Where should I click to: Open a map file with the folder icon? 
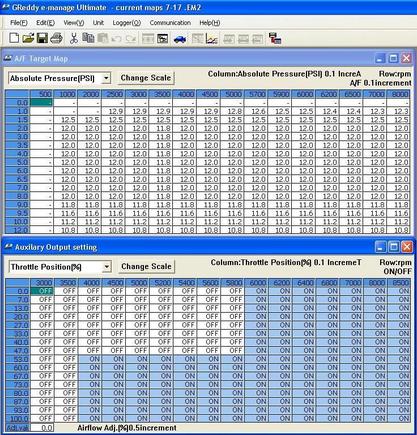(28, 38)
